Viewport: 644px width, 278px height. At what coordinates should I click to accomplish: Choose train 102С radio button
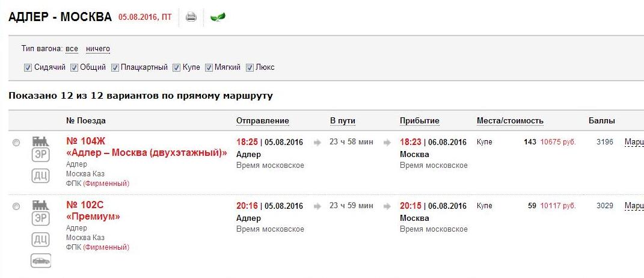[16, 206]
